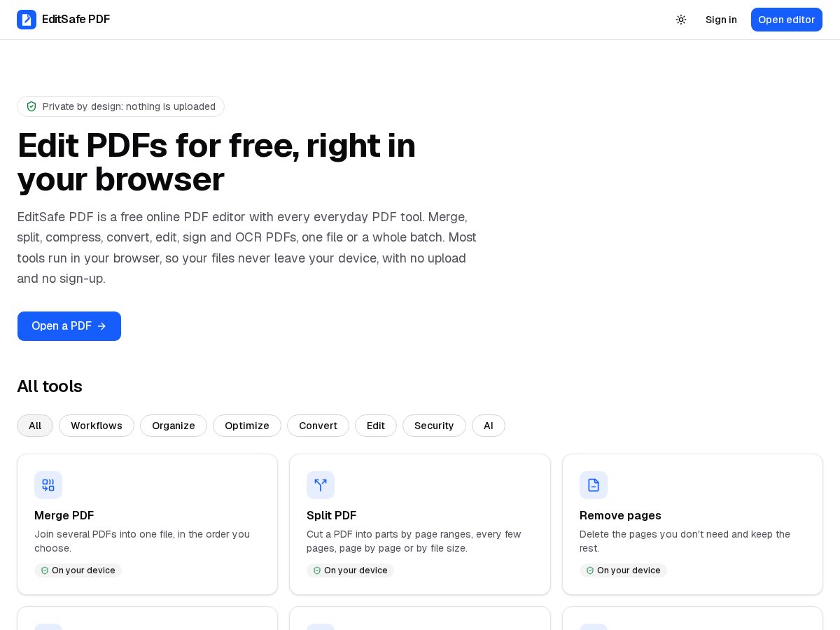Click the Sign in link
This screenshot has width=840, height=630.
(721, 20)
